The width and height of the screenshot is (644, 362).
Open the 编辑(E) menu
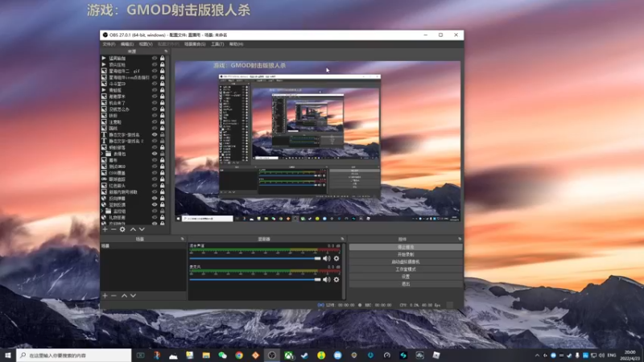(127, 44)
